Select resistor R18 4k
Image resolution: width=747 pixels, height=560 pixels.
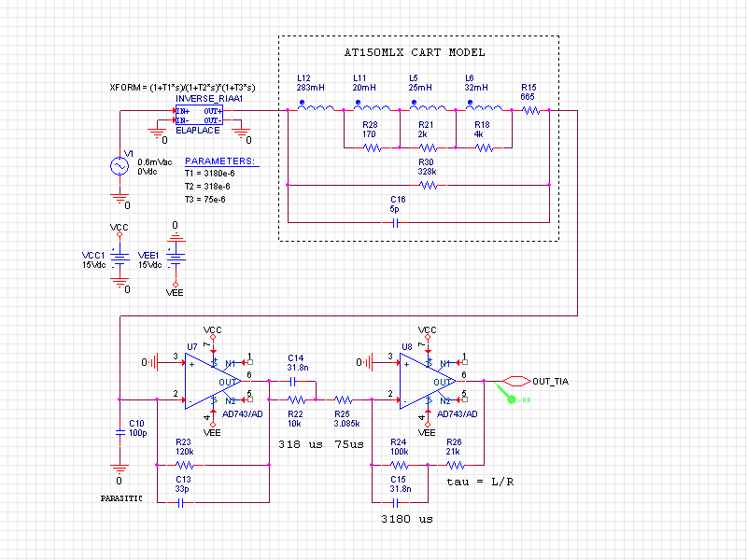coord(484,148)
